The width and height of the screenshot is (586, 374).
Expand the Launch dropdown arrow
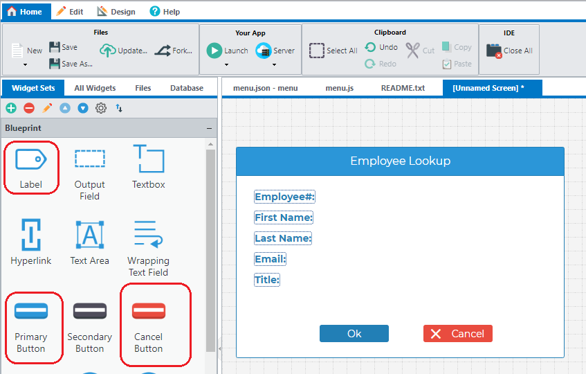(226, 65)
